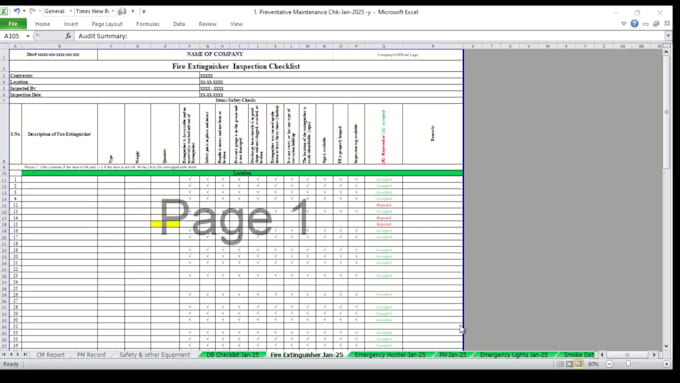The image size is (680, 383).
Task: Open the Customize Quick Access Toolbar arrow
Action: pos(144,12)
